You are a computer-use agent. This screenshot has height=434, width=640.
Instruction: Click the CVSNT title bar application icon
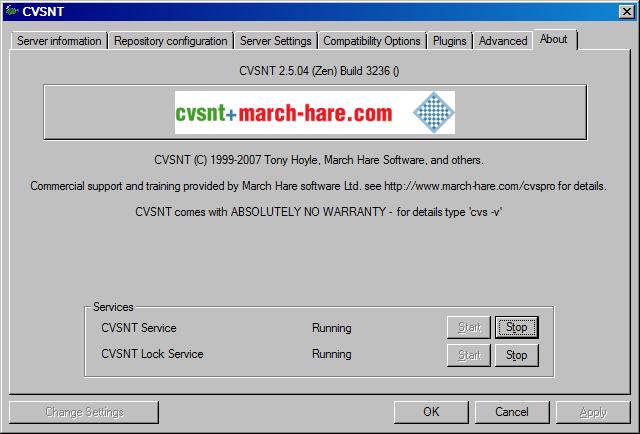11,12
